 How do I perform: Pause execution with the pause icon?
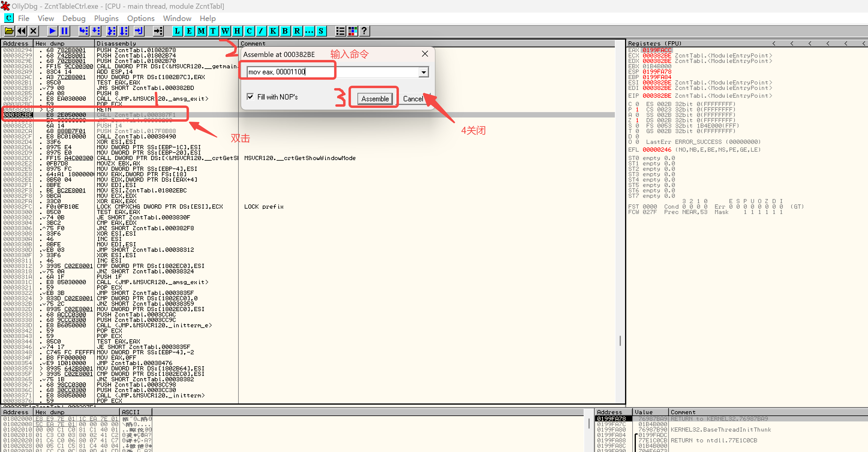[64, 31]
